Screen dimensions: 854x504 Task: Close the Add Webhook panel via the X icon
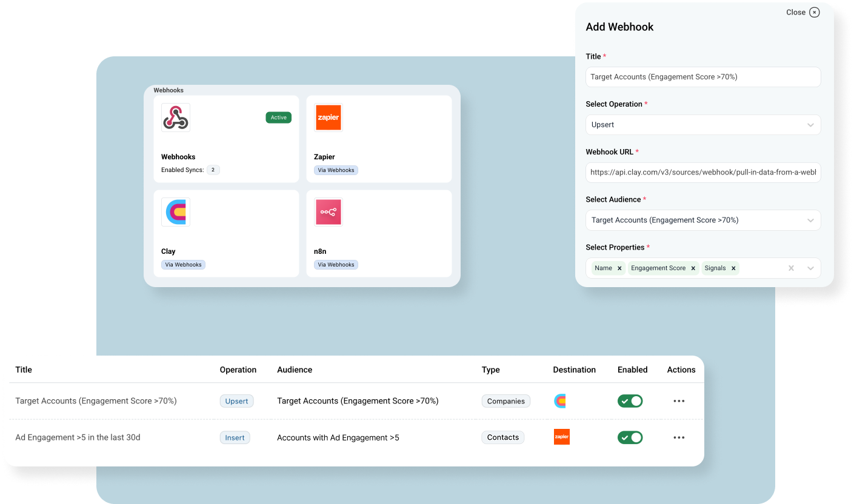815,12
